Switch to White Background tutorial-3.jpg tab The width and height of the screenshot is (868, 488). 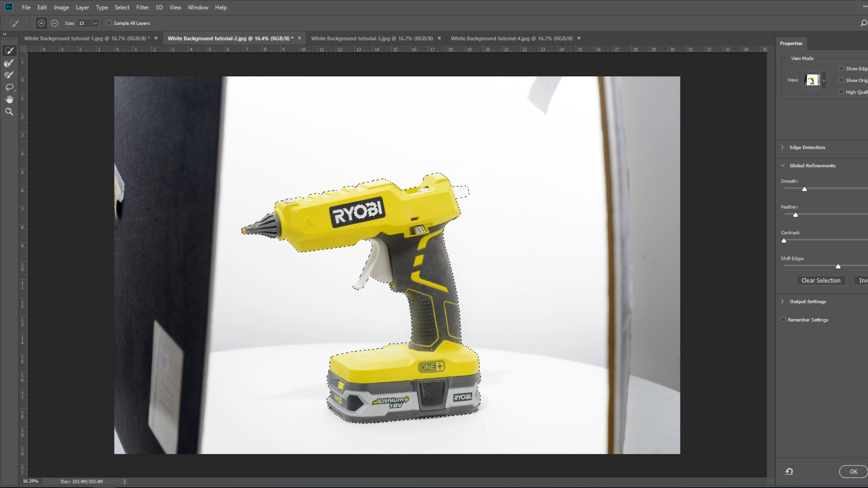(372, 38)
